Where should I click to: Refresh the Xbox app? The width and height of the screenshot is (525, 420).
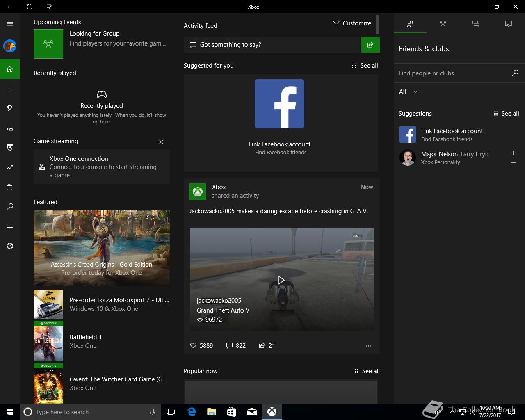click(x=30, y=7)
